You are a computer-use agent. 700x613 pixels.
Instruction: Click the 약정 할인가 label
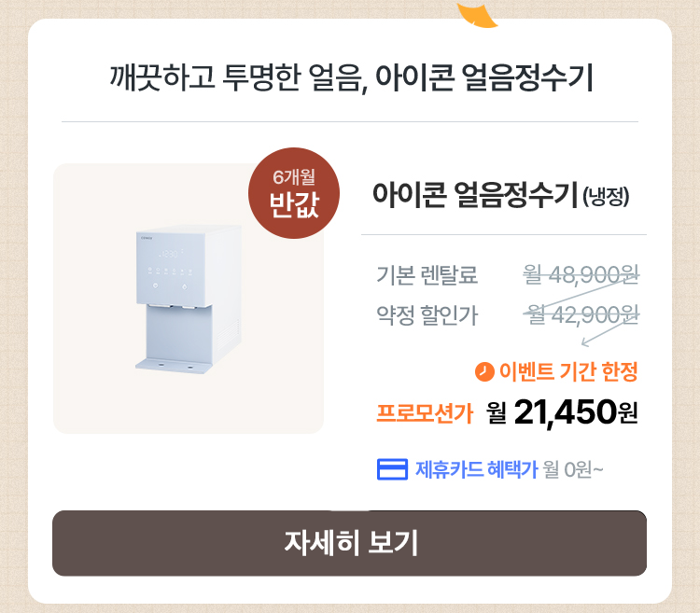point(427,315)
